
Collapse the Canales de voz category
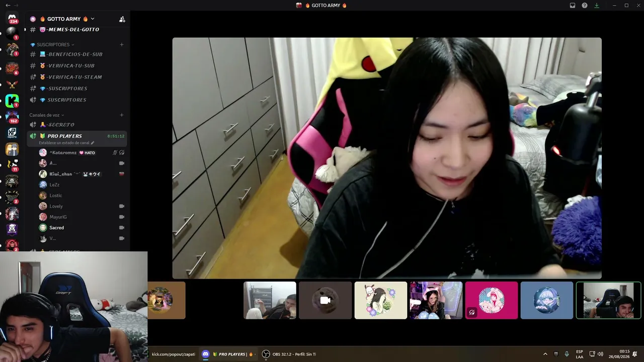tap(47, 115)
